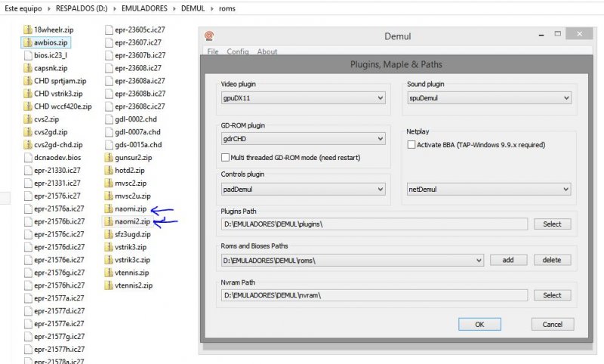Expand chevron after Este equipo breadcrumb

49,8
